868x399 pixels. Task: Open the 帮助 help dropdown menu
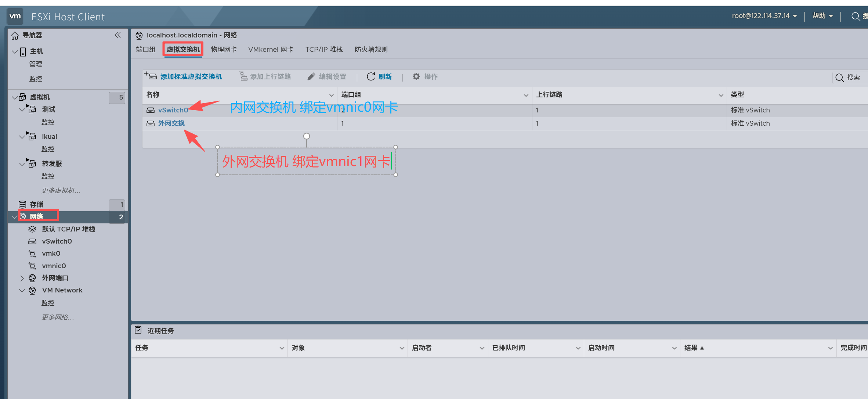[822, 16]
